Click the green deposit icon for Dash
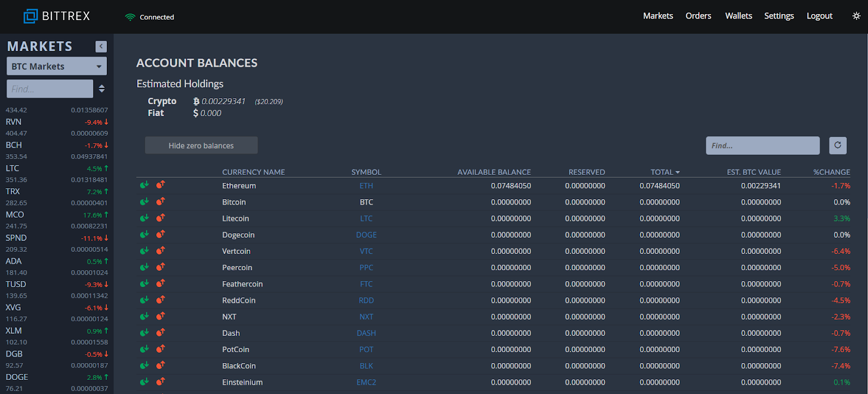This screenshot has height=394, width=868. [144, 332]
